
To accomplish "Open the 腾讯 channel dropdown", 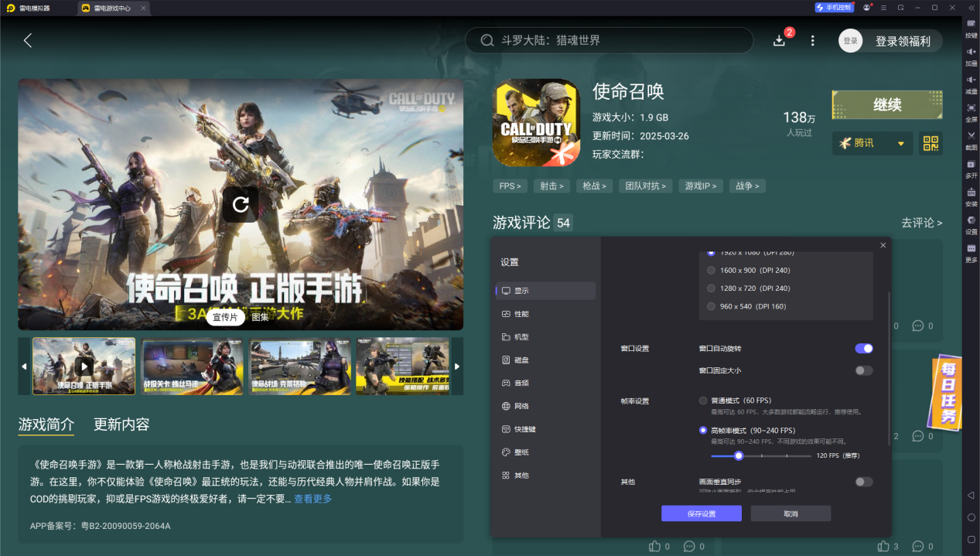I will click(872, 143).
